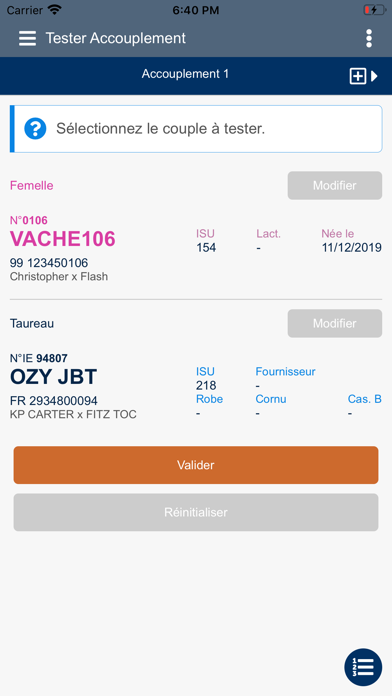Screen dimensions: 392x696
Task: Select the OZY JBT bull name
Action: click(53, 377)
